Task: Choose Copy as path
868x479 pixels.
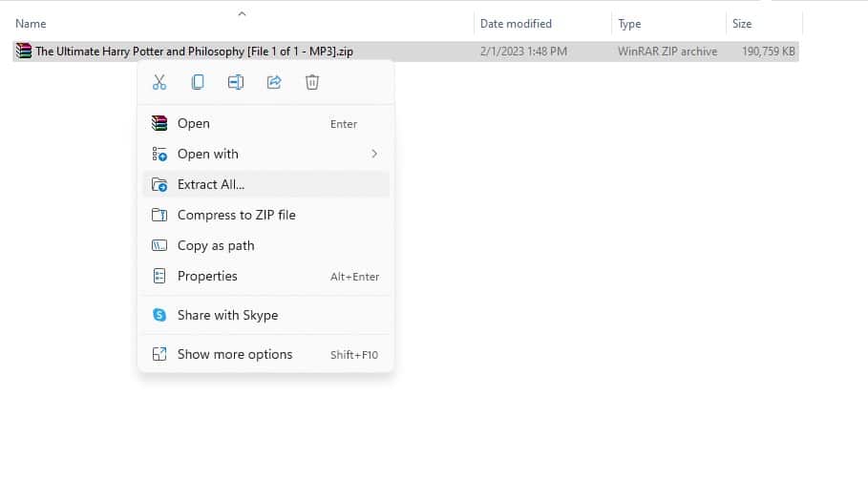Action: pyautogui.click(x=265, y=245)
